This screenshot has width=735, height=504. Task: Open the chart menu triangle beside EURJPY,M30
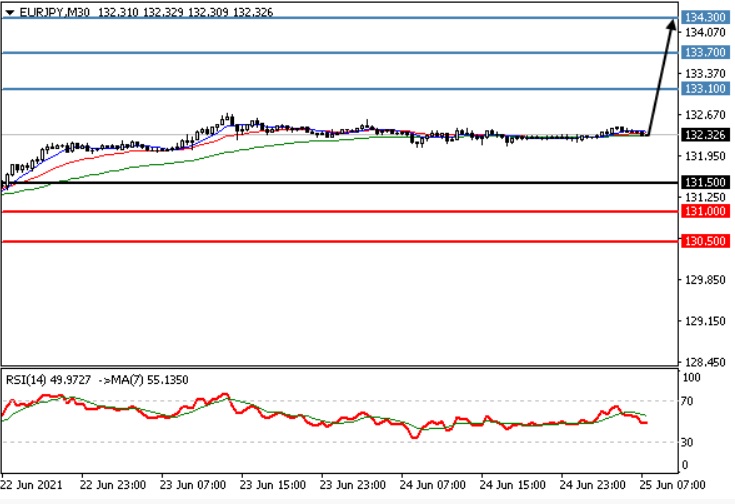click(x=10, y=13)
